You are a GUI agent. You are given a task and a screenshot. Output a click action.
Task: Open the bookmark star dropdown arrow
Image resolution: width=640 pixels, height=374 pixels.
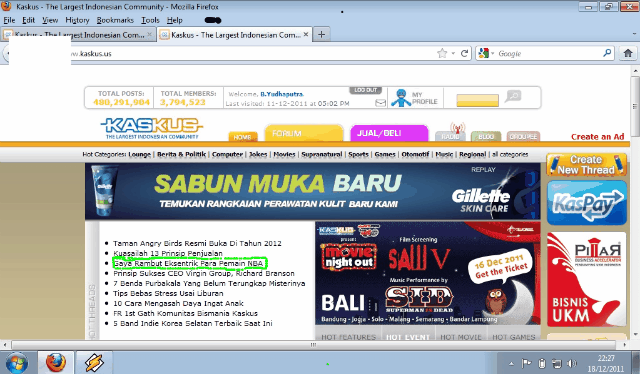pyautogui.click(x=453, y=53)
